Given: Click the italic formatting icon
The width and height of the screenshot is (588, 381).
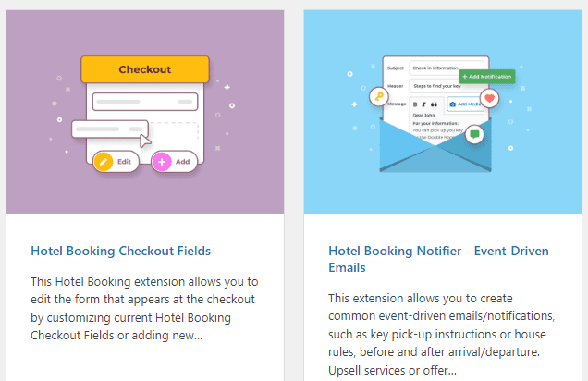Looking at the screenshot, I should [423, 104].
